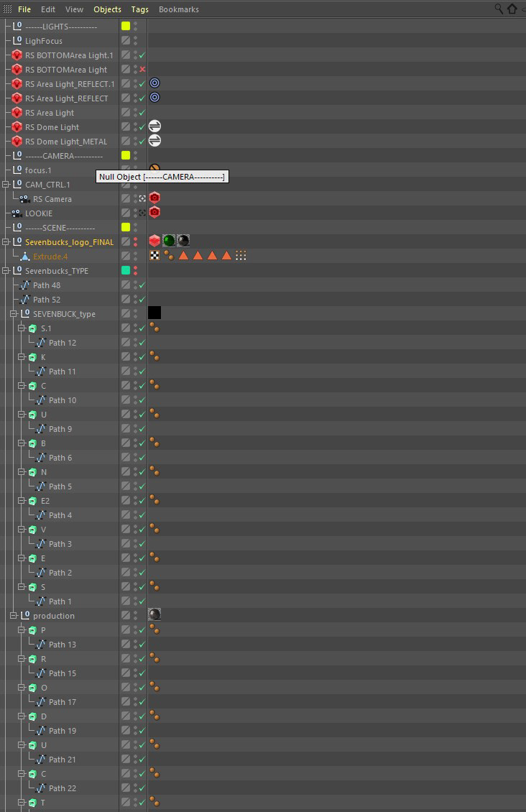Collapse the production null group

[14, 615]
